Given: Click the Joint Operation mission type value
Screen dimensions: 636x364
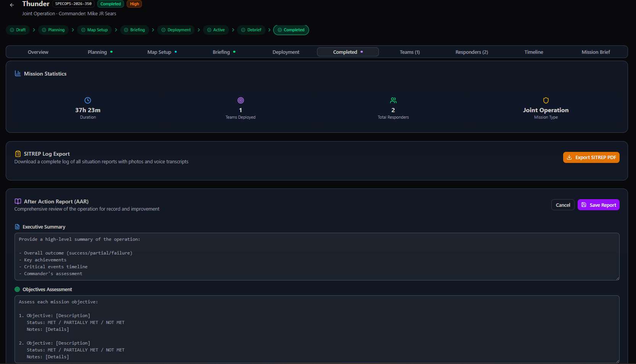Looking at the screenshot, I should [x=546, y=110].
